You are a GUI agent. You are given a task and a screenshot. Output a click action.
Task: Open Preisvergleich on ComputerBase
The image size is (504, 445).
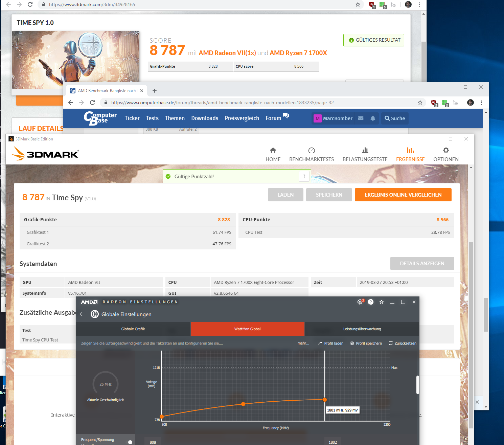click(242, 118)
